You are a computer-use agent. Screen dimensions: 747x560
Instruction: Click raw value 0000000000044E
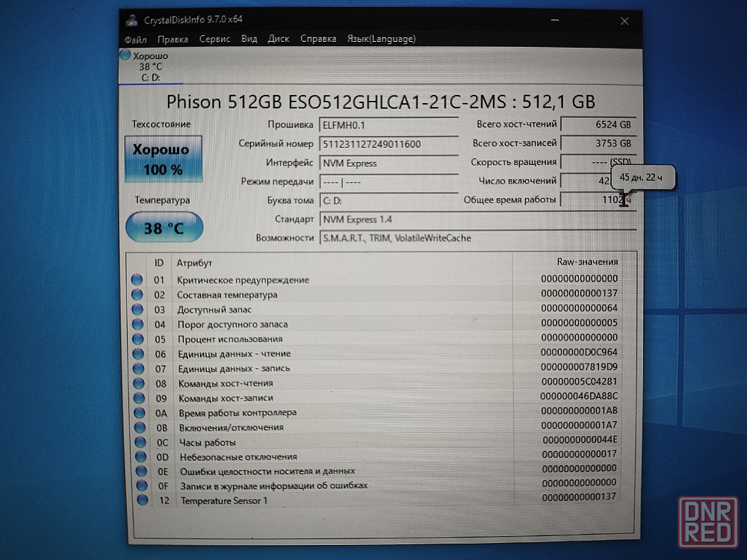click(580, 440)
